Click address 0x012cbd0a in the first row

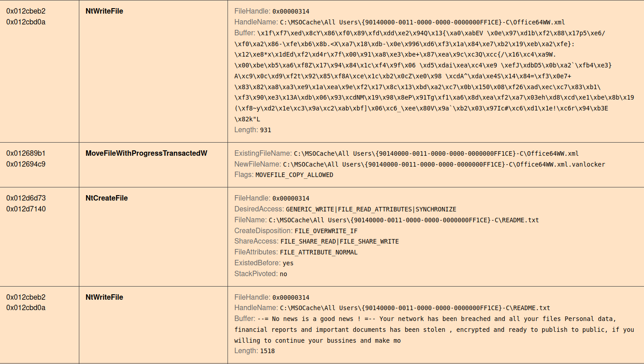point(26,22)
